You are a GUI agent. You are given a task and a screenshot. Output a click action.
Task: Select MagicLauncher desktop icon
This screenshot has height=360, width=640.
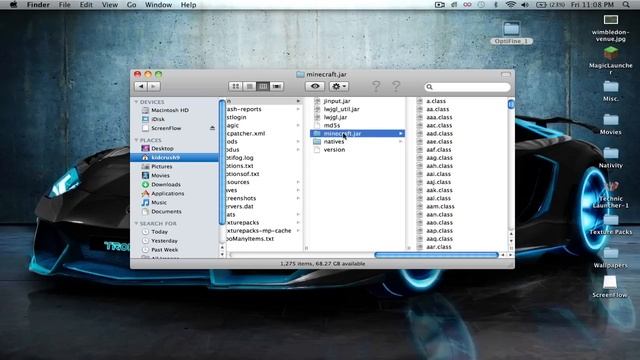pyautogui.click(x=611, y=60)
